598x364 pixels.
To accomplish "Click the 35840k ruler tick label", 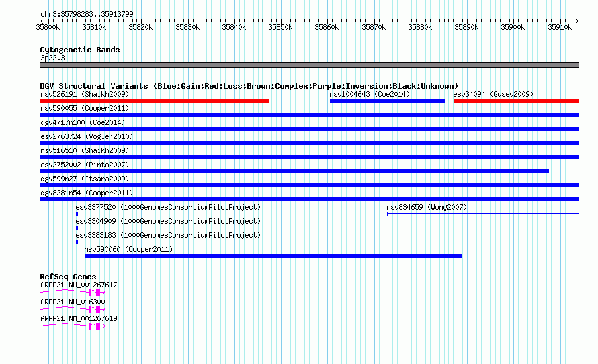I will pos(234,27).
